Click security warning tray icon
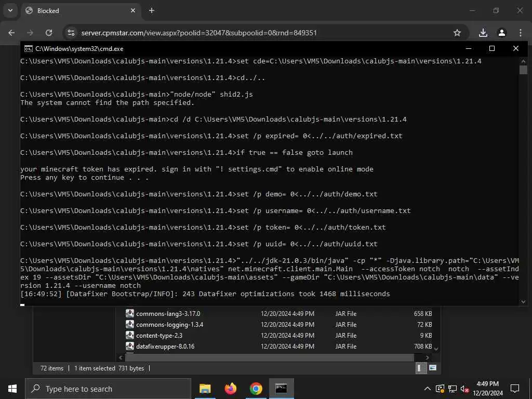 coord(440,389)
